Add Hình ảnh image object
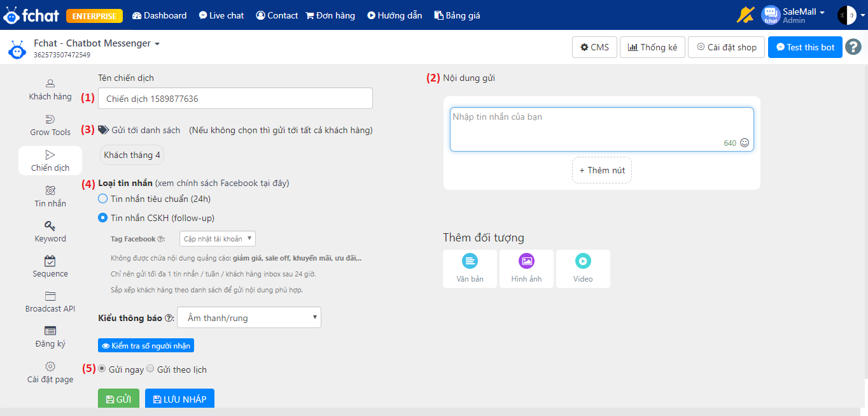This screenshot has width=868, height=416. [526, 269]
